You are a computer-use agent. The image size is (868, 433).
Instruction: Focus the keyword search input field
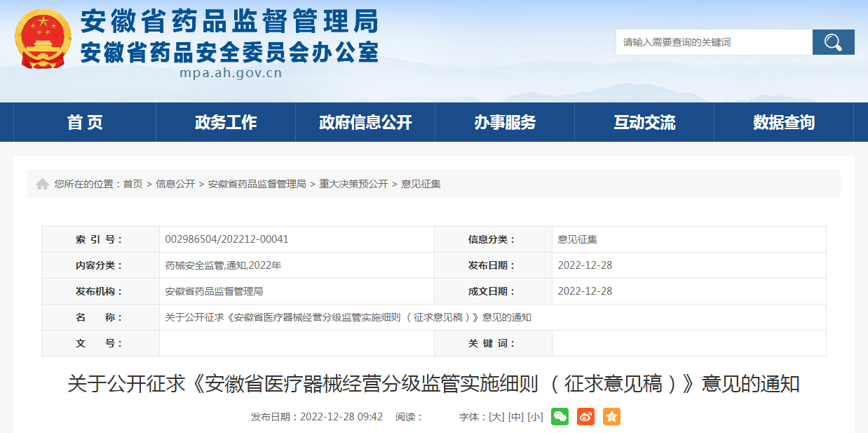click(x=714, y=42)
